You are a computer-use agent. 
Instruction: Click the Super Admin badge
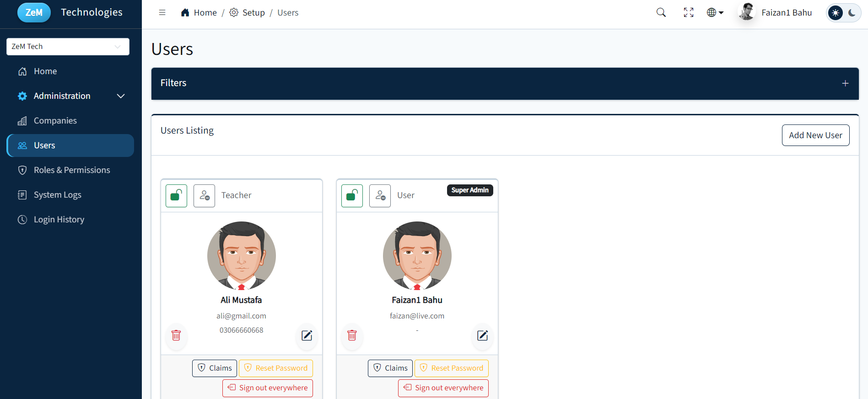(470, 190)
